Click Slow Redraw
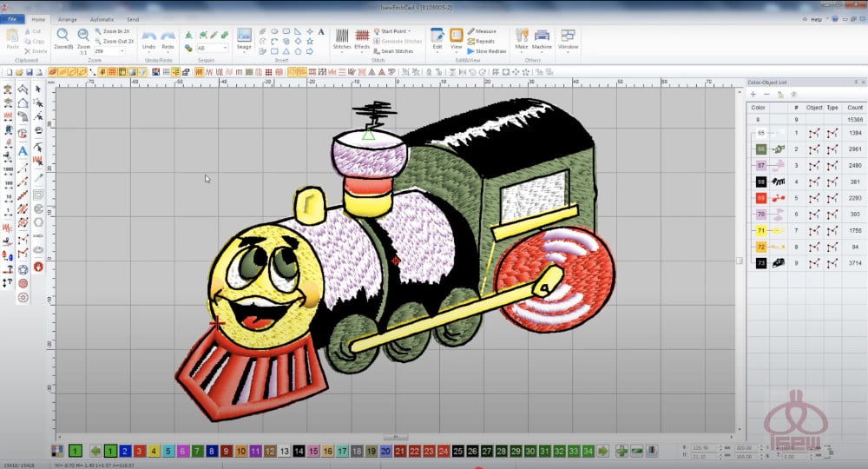 pos(487,51)
